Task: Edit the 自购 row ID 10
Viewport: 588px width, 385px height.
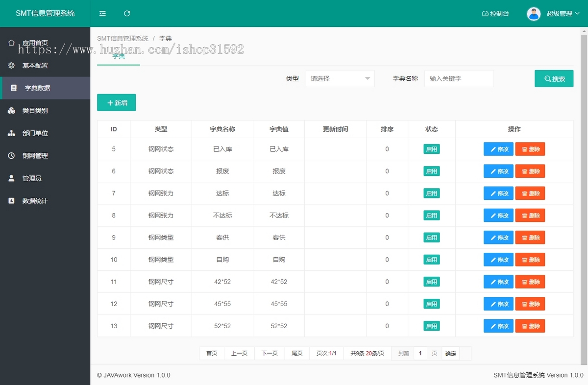Action: coord(498,260)
